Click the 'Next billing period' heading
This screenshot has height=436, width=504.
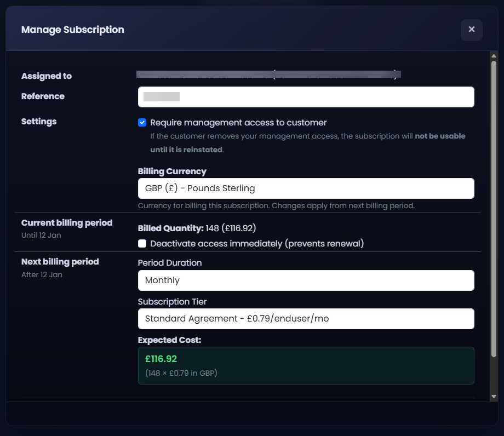click(x=60, y=261)
